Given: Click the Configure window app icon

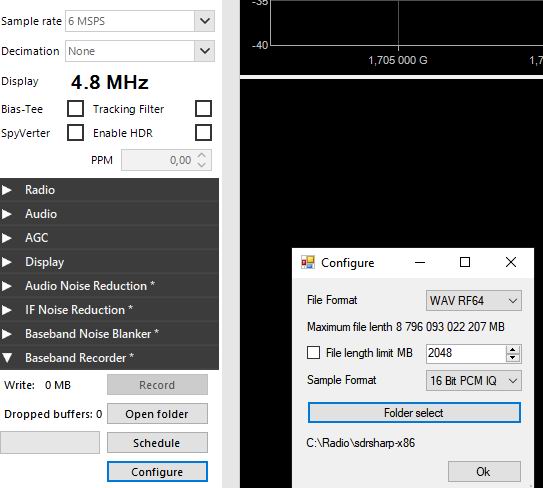Looking at the screenshot, I should (308, 263).
